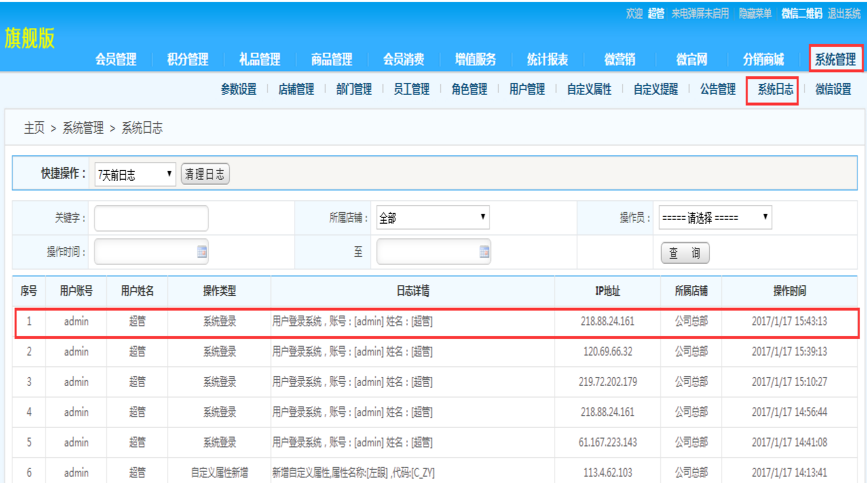The width and height of the screenshot is (867, 483).
Task: Open the 微信二维码 link
Action: [x=801, y=13]
